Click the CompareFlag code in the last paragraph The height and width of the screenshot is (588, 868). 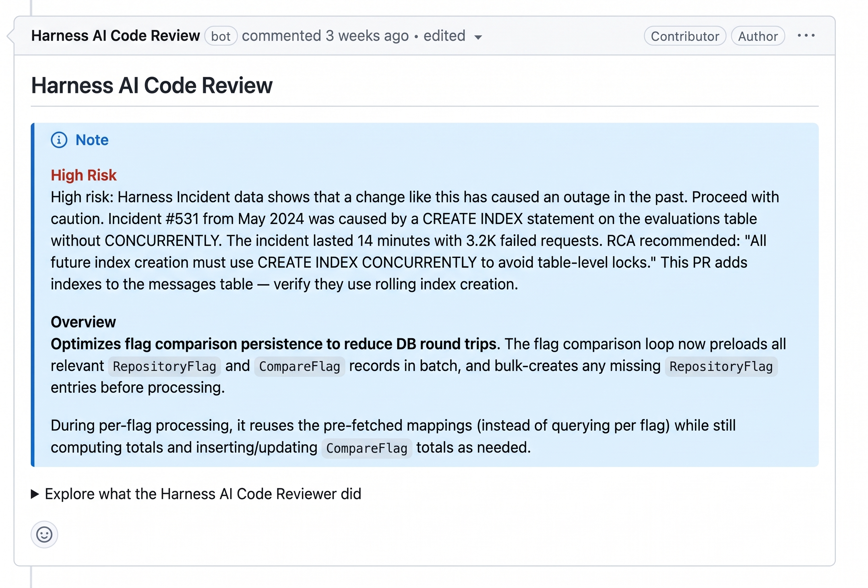tap(367, 448)
